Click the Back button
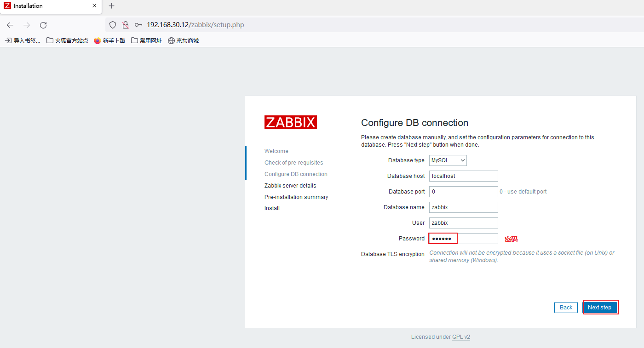Image resolution: width=644 pixels, height=348 pixels. coord(566,308)
